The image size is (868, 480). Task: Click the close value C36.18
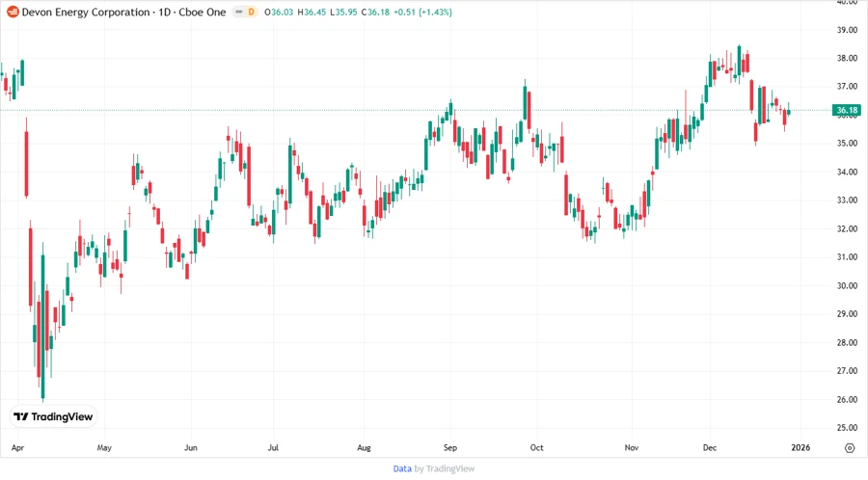375,13
